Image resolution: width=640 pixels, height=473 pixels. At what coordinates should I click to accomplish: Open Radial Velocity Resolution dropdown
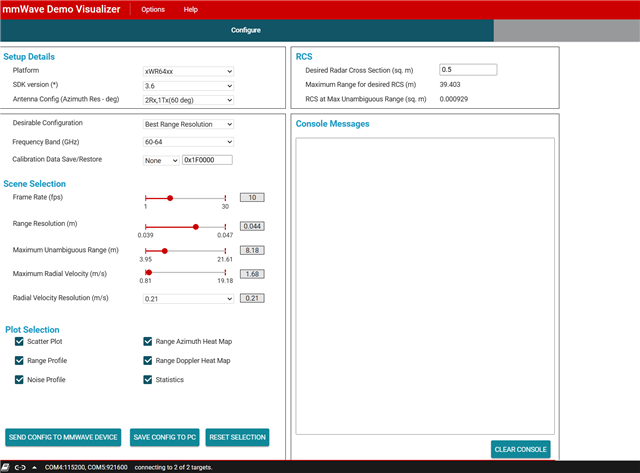[188, 299]
